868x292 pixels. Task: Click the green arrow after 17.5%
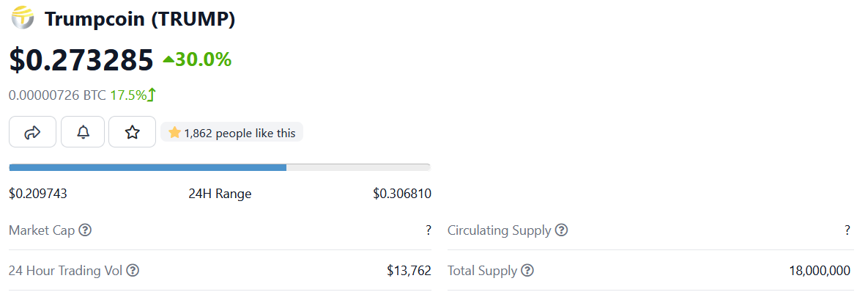(152, 95)
